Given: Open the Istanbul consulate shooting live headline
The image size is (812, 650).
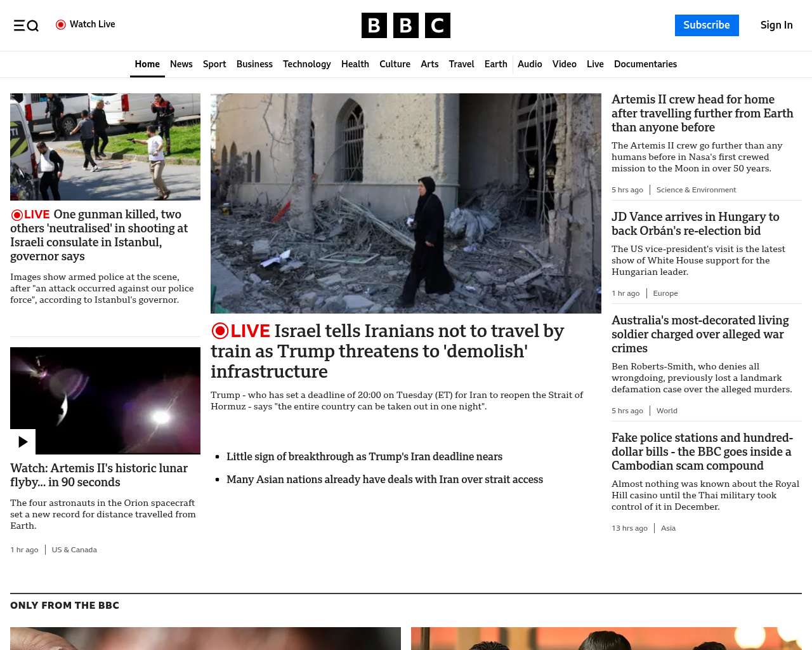Looking at the screenshot, I should [x=99, y=235].
